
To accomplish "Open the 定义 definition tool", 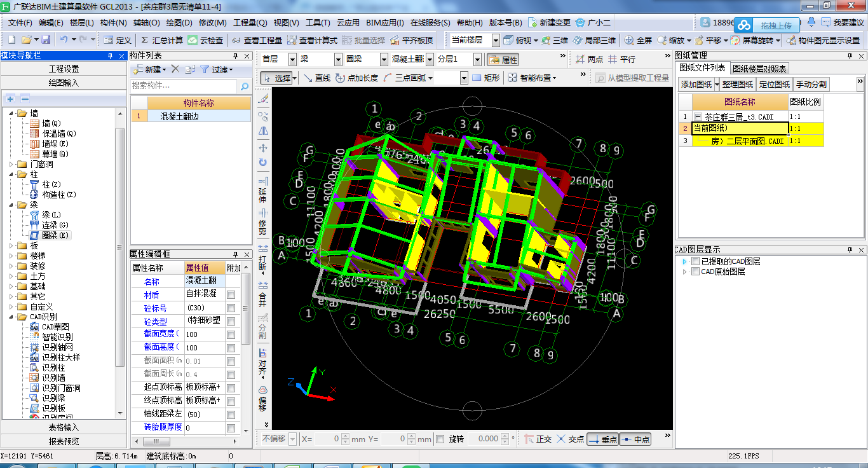I will click(x=117, y=40).
